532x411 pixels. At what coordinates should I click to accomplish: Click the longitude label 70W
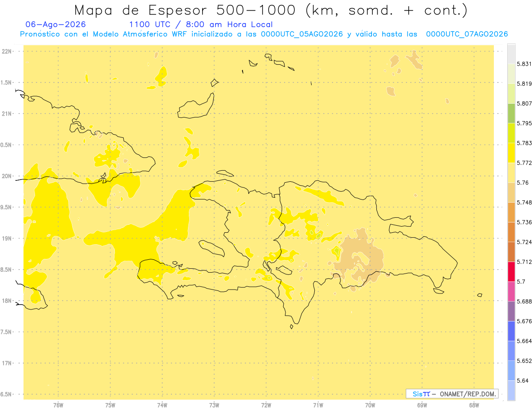pos(370,405)
